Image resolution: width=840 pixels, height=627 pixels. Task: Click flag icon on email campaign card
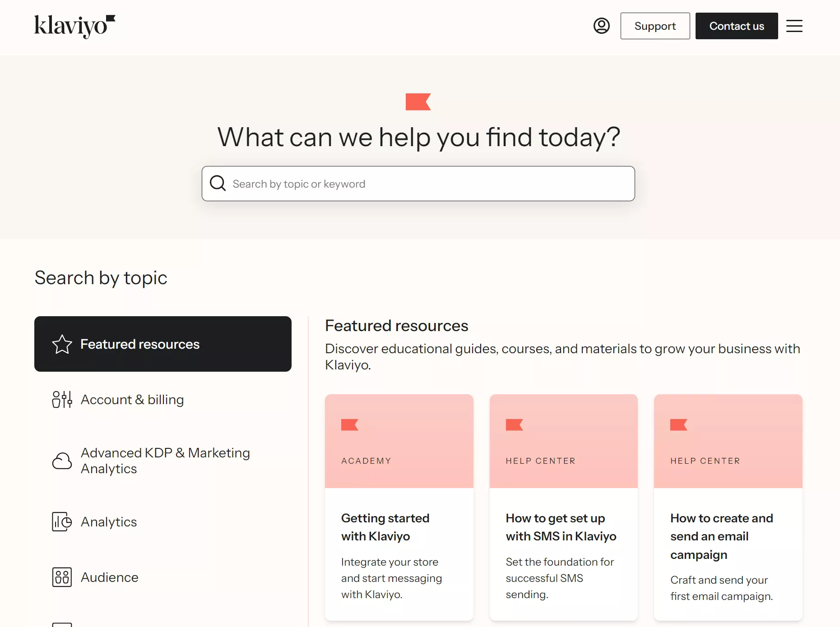pyautogui.click(x=679, y=425)
